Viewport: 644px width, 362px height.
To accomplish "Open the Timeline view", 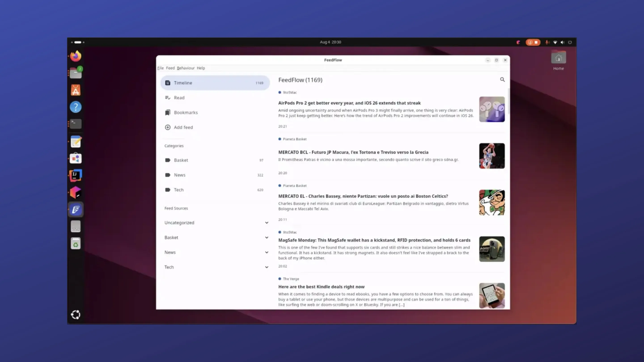I will tap(215, 83).
